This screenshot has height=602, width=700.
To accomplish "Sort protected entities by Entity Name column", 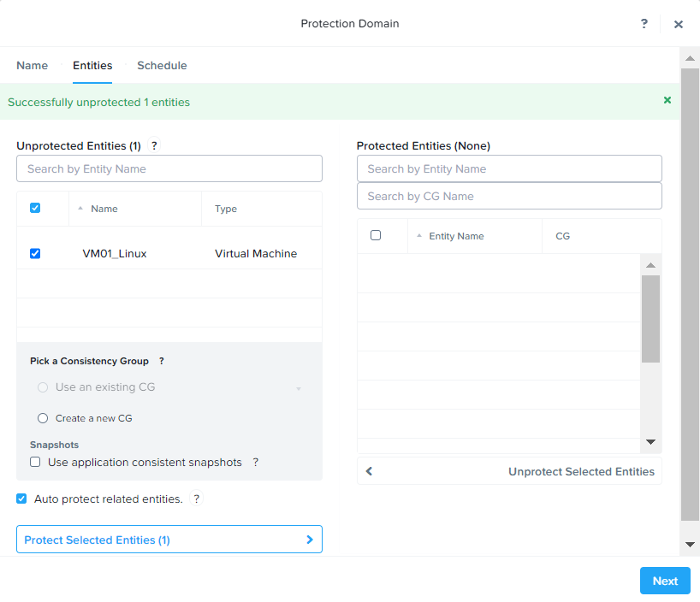I will pos(455,236).
